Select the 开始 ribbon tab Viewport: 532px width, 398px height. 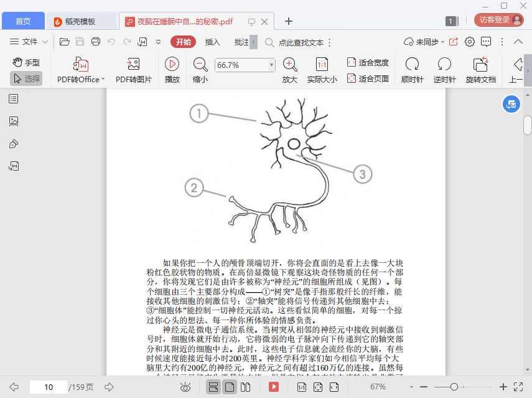tap(183, 42)
